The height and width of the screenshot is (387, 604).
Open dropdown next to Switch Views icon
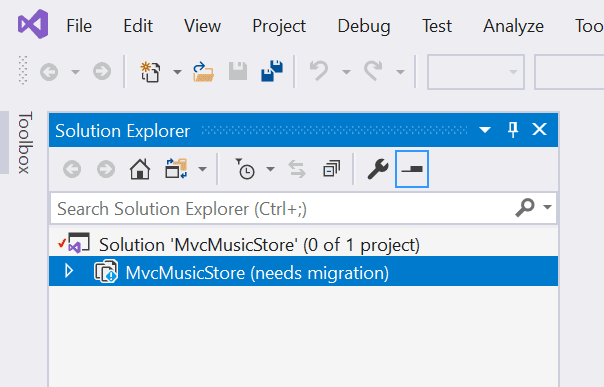click(203, 169)
